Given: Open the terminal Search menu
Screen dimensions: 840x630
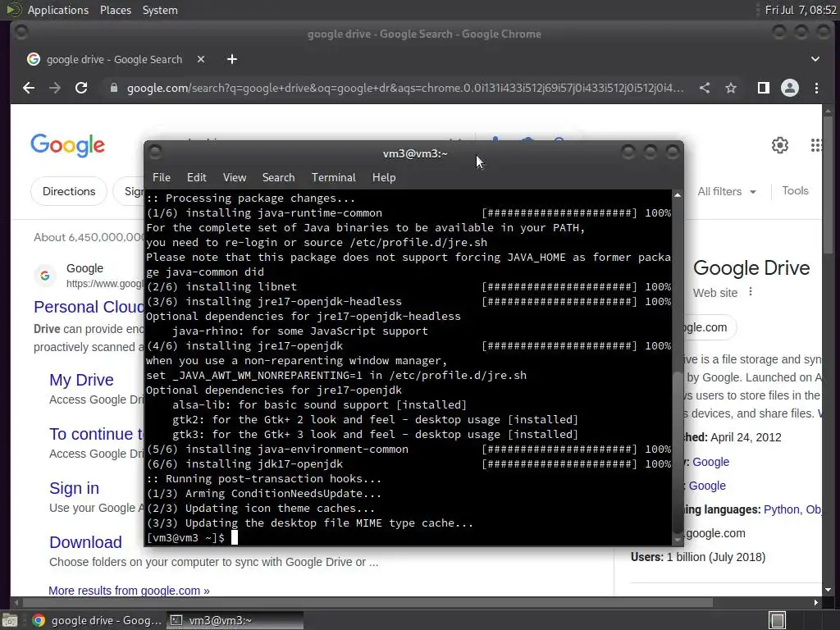Looking at the screenshot, I should click(278, 177).
